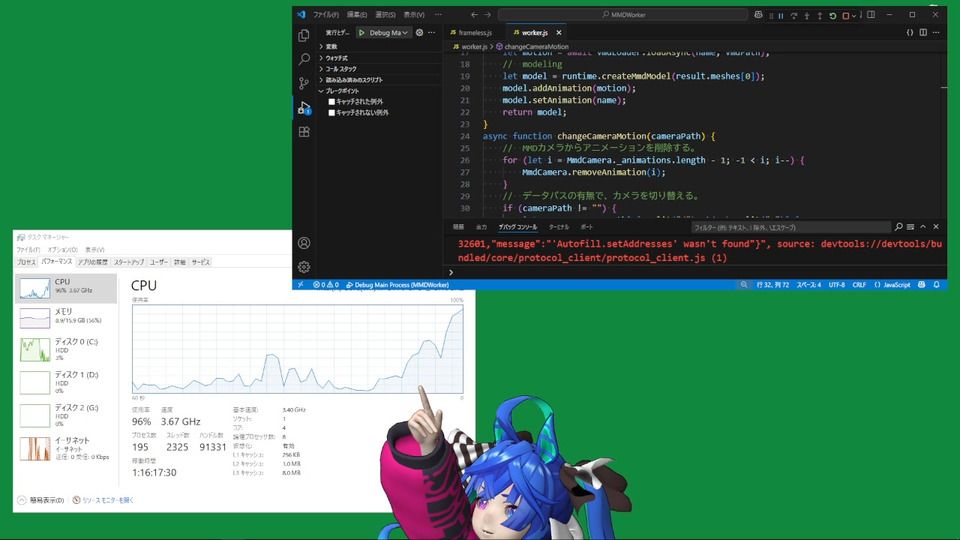960x540 pixels.
Task: Maximize the debug console panel
Action: coord(923,227)
